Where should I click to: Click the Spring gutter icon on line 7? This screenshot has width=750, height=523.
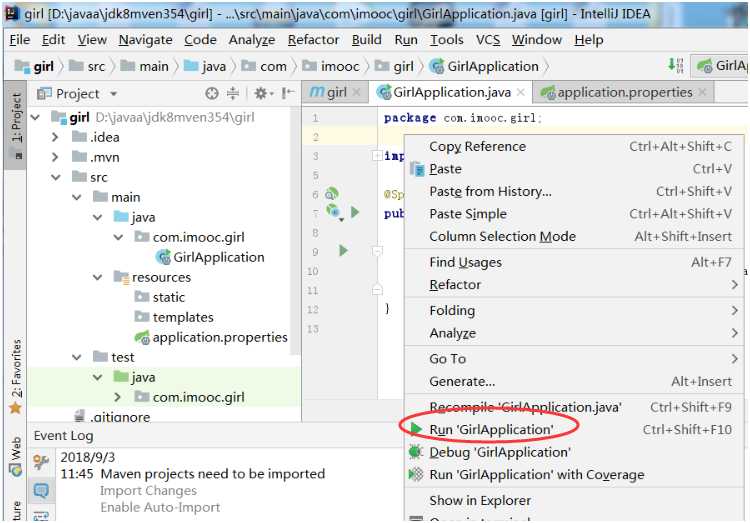[x=333, y=211]
